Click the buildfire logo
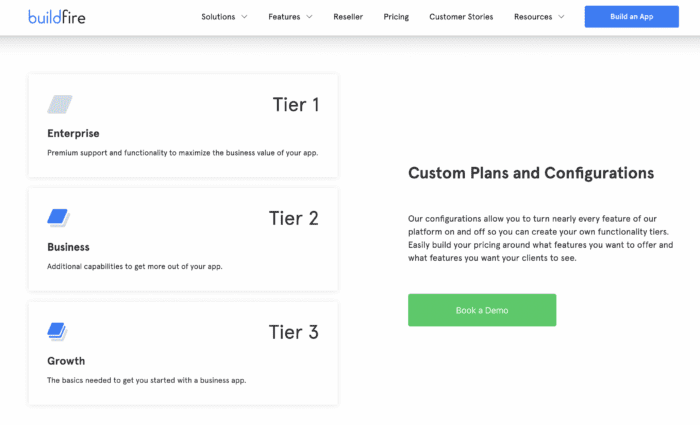The width and height of the screenshot is (700, 425). tap(57, 17)
